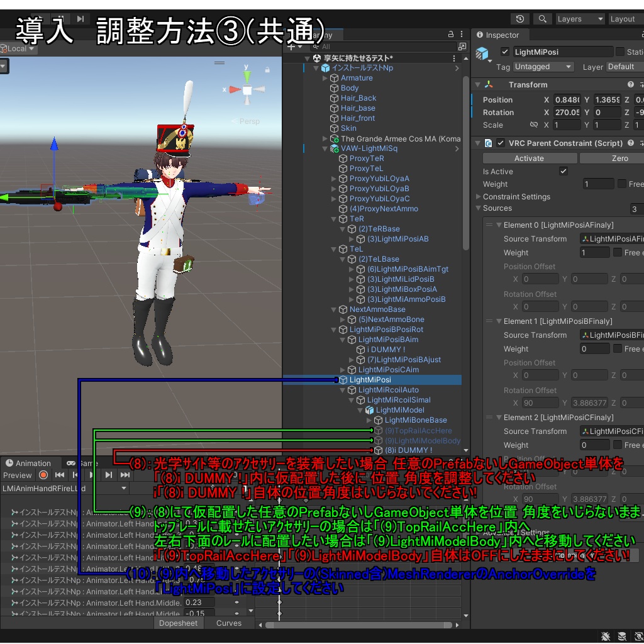Switch to Dopesheet view
Viewport: 644px width, 644px height.
click(x=178, y=623)
